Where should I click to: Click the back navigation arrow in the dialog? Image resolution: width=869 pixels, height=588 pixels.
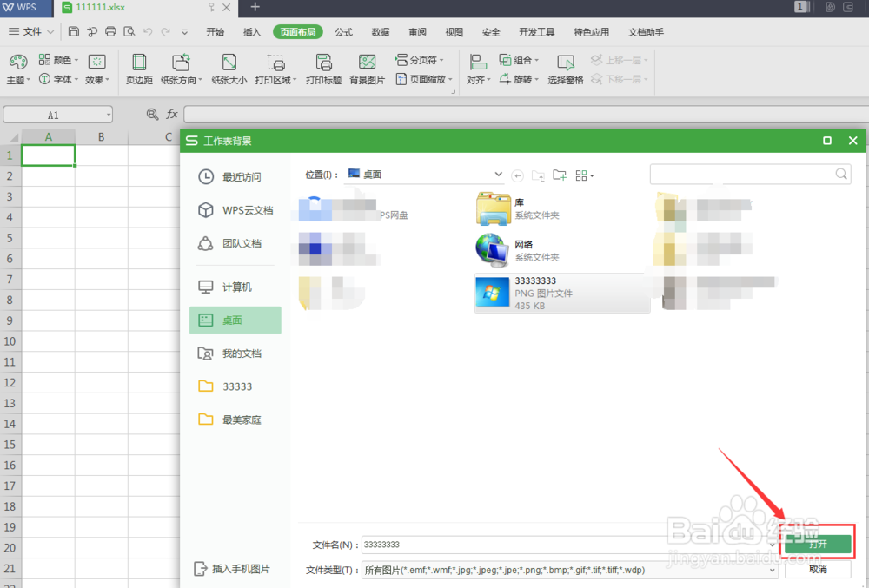click(x=518, y=175)
